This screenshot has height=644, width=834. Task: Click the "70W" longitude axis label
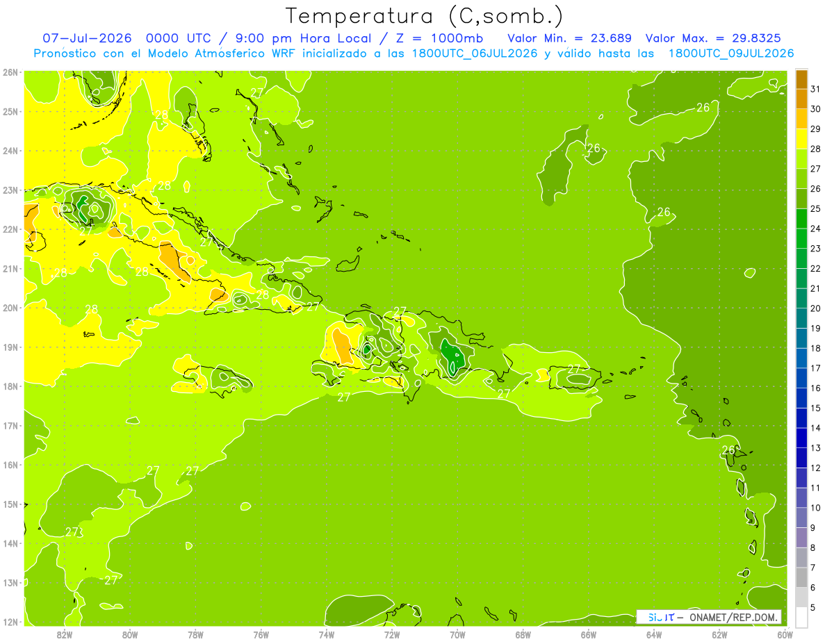457,635
